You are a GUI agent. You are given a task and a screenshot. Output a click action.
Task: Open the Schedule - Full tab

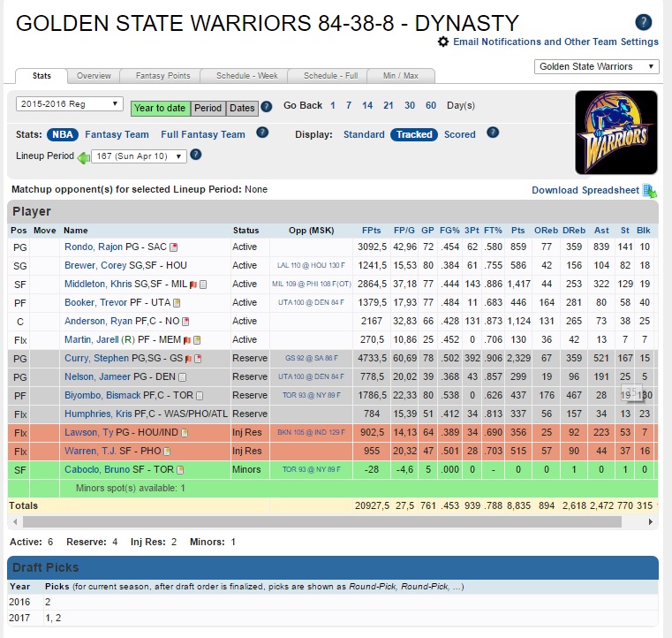tap(330, 76)
